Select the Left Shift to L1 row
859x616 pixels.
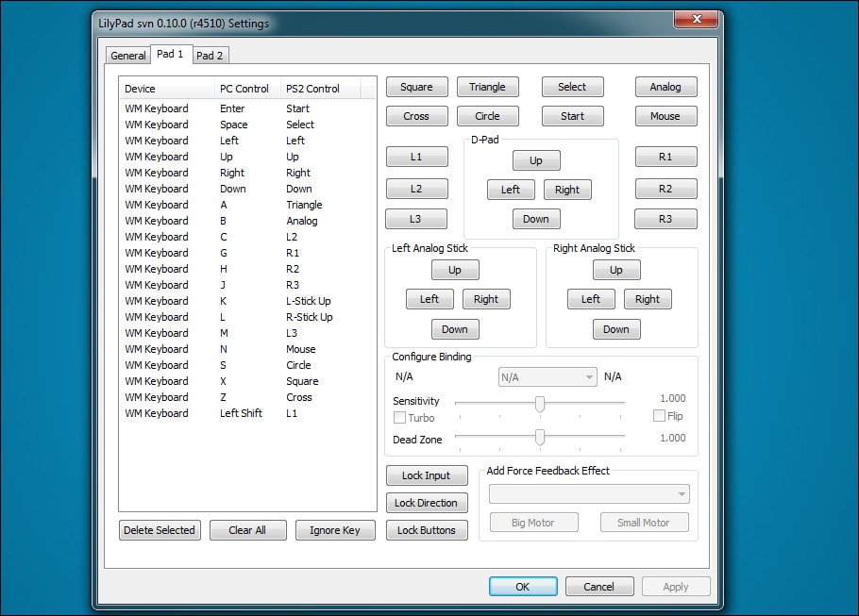click(x=247, y=413)
